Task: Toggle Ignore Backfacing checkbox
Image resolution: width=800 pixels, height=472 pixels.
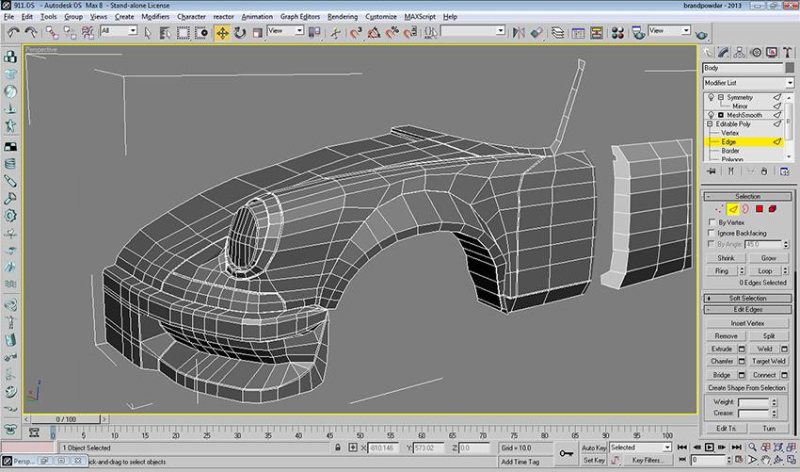Action: coord(711,233)
